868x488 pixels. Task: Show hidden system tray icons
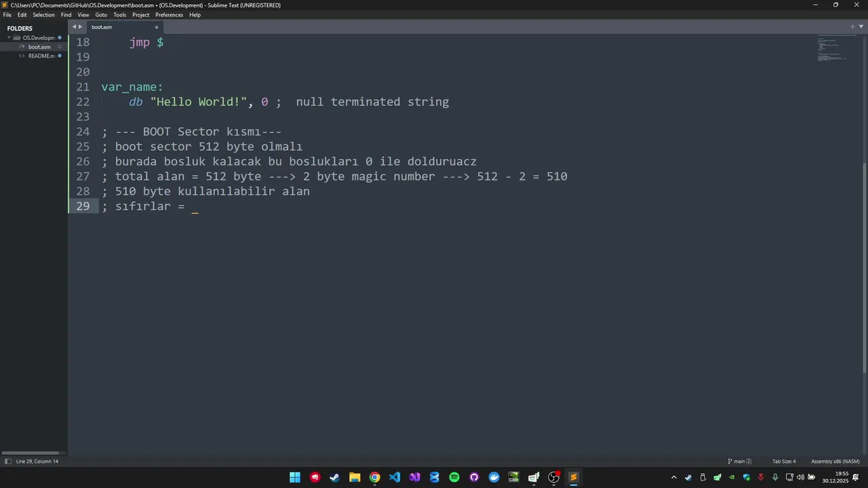point(674,478)
